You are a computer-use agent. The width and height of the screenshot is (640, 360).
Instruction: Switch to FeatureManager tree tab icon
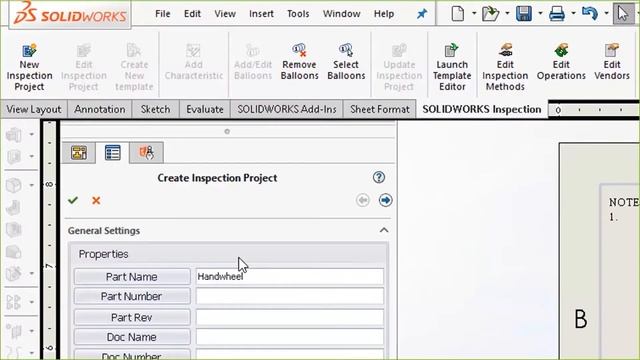79,153
